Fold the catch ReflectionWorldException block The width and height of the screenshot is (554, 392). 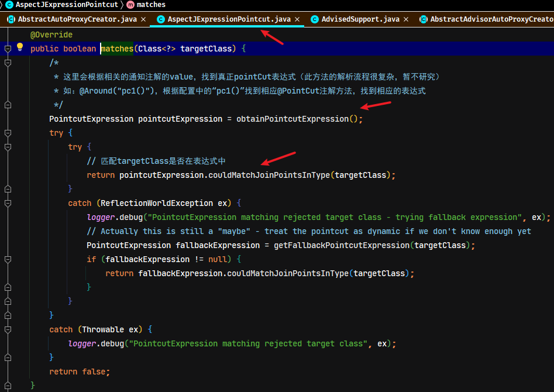(x=8, y=203)
